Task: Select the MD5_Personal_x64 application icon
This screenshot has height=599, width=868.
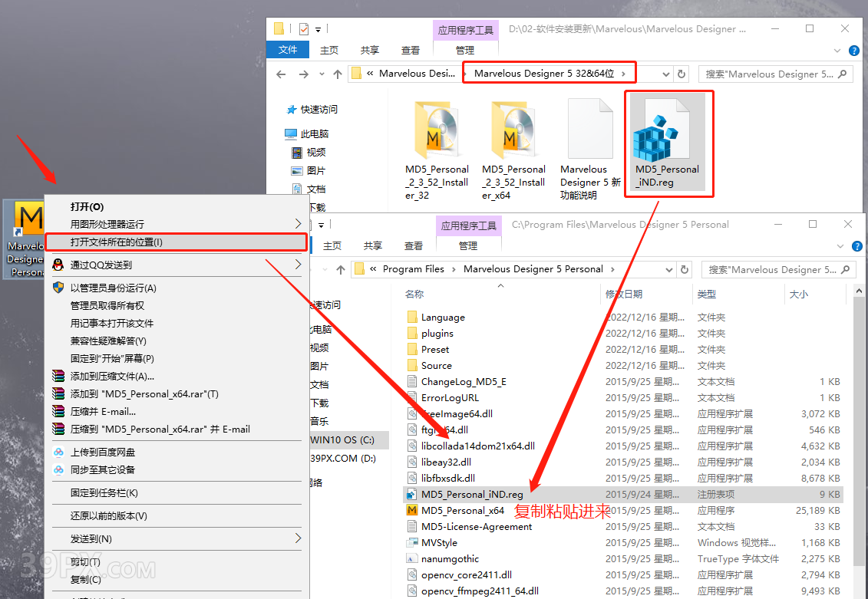Action: [x=412, y=510]
